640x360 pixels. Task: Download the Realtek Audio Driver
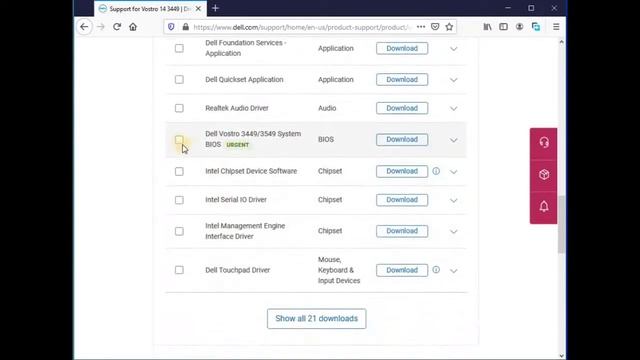(x=402, y=108)
